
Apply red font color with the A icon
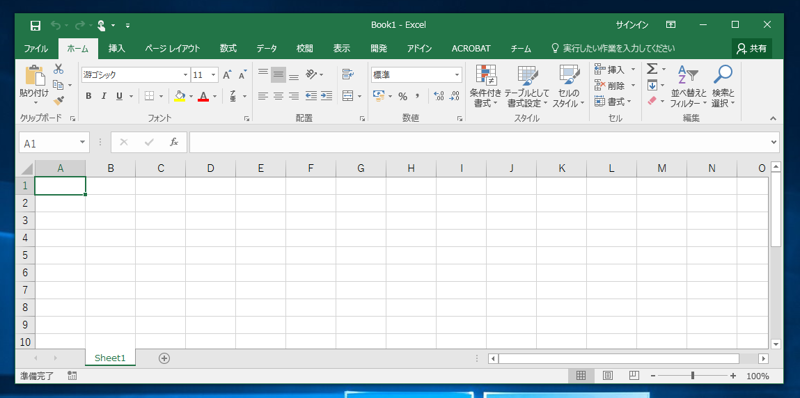pos(204,96)
